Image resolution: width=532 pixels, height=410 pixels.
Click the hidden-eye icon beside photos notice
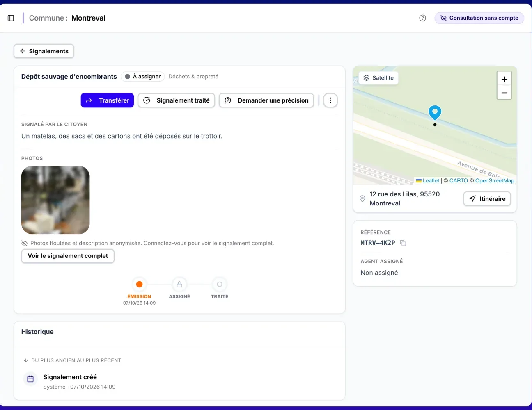pos(25,244)
